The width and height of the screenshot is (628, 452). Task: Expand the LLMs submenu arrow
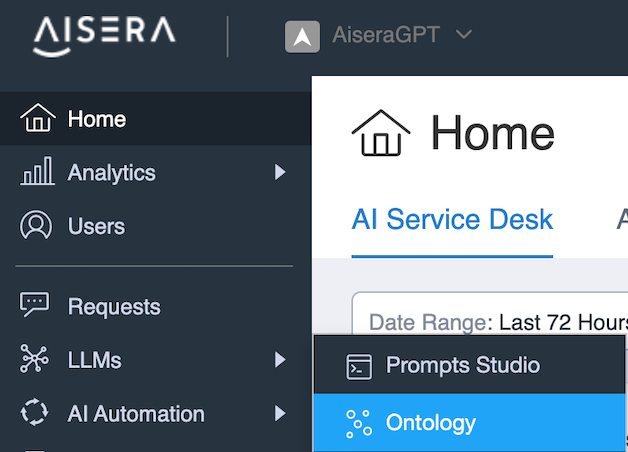tap(280, 360)
